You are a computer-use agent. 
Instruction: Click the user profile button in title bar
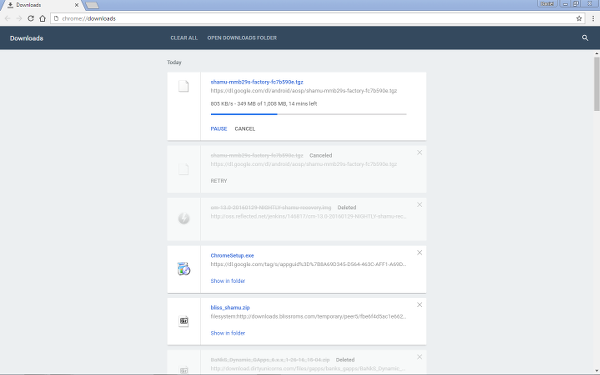point(547,4)
